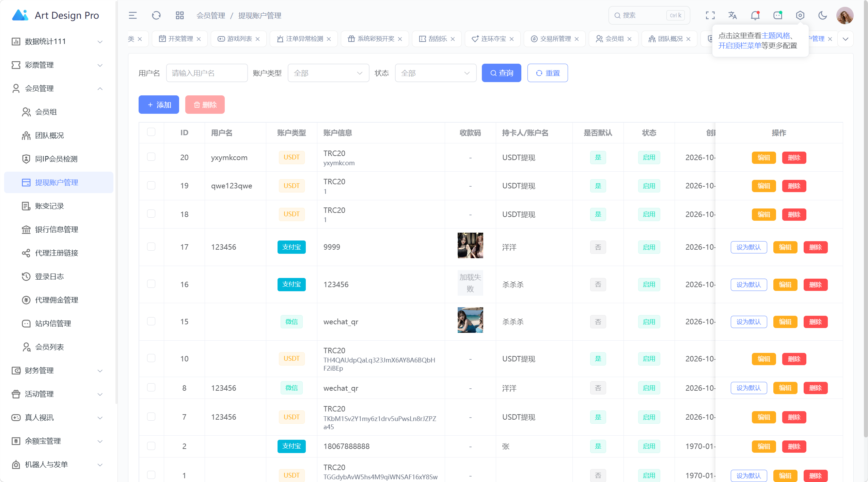Close the 游戏列表 tab

(257, 39)
